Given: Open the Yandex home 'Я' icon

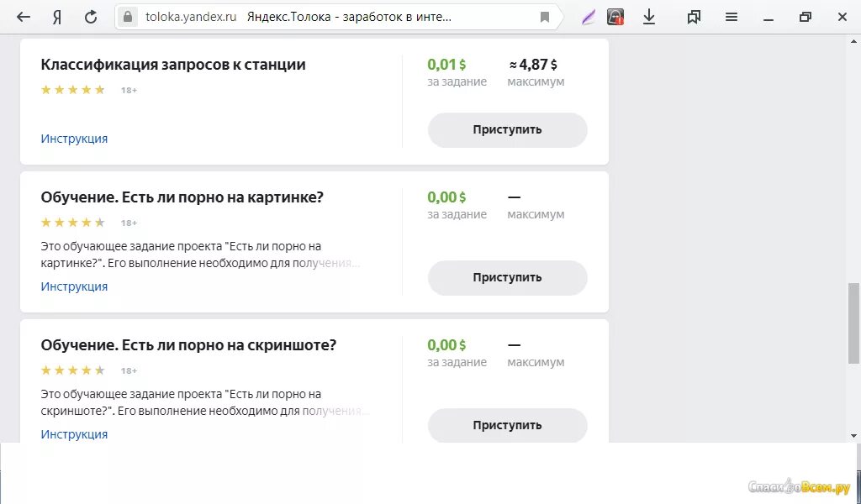Looking at the screenshot, I should tap(56, 17).
